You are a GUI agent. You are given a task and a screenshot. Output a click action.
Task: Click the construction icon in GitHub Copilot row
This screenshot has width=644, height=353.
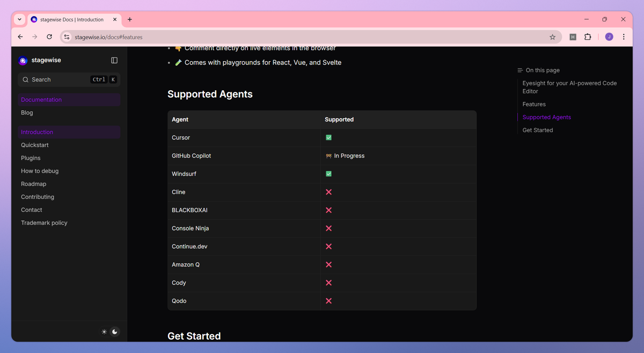click(328, 156)
